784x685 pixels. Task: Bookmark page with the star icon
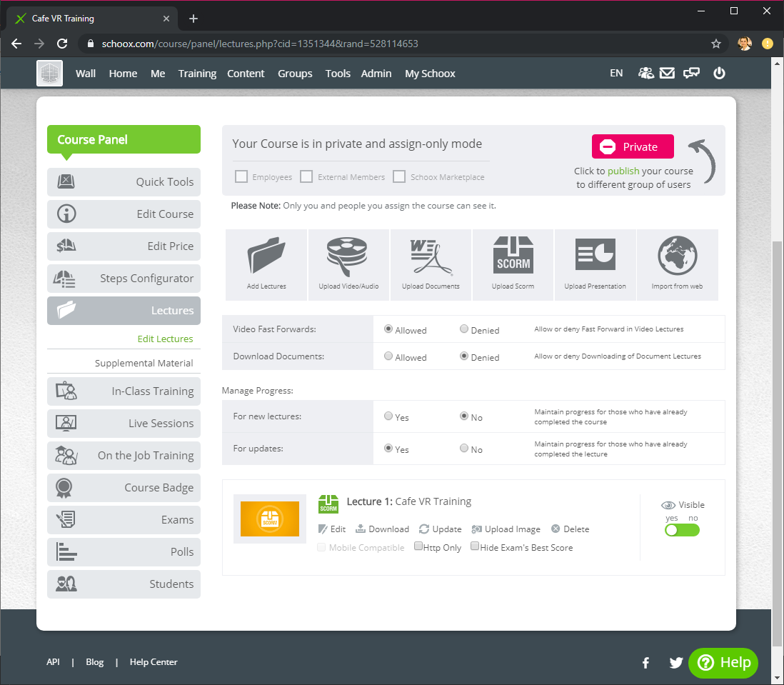716,44
